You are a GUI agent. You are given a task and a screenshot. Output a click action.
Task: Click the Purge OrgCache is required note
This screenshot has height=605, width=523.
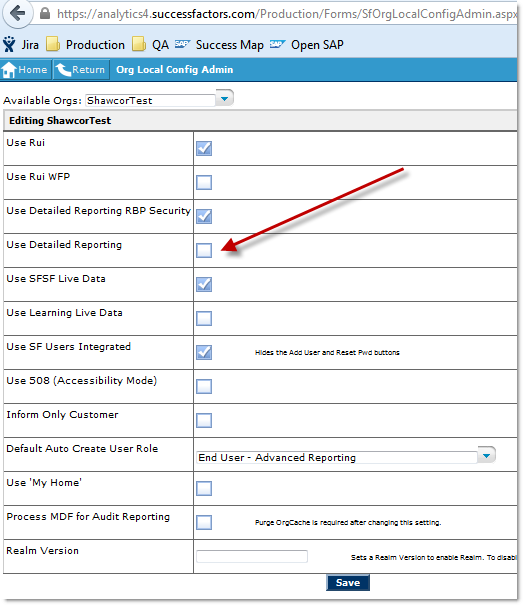click(348, 522)
